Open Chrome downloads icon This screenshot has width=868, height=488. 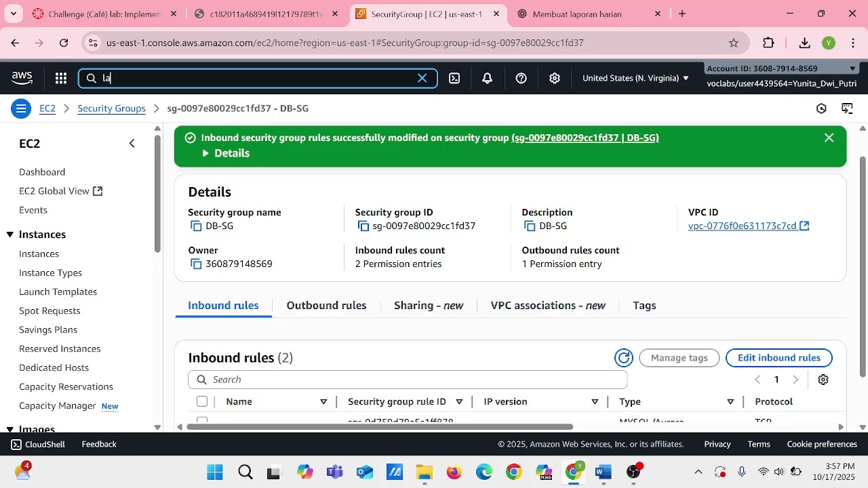point(805,43)
